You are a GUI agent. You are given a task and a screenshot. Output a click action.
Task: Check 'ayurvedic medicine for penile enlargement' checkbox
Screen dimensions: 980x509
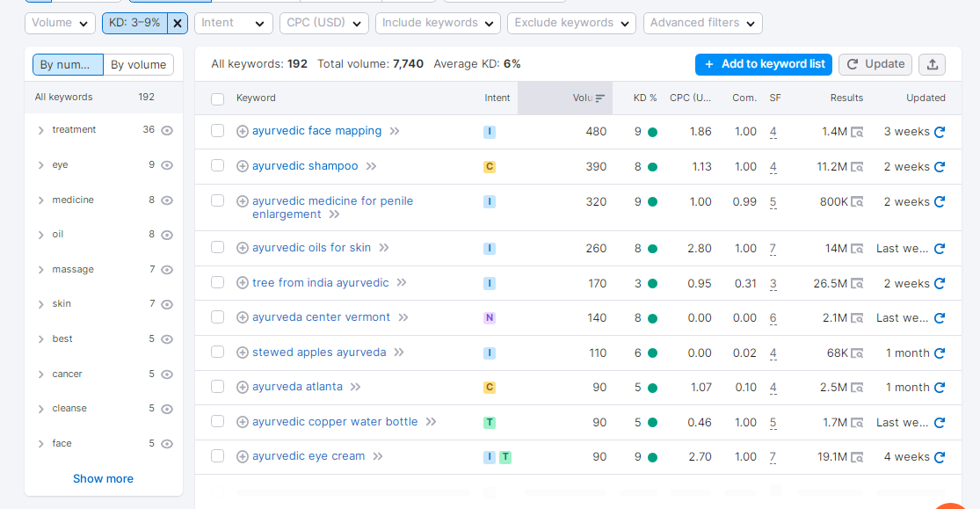tap(217, 200)
